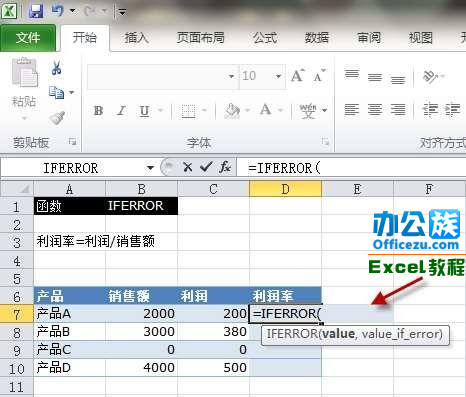Click the 文 phonetic guide icon

308,110
